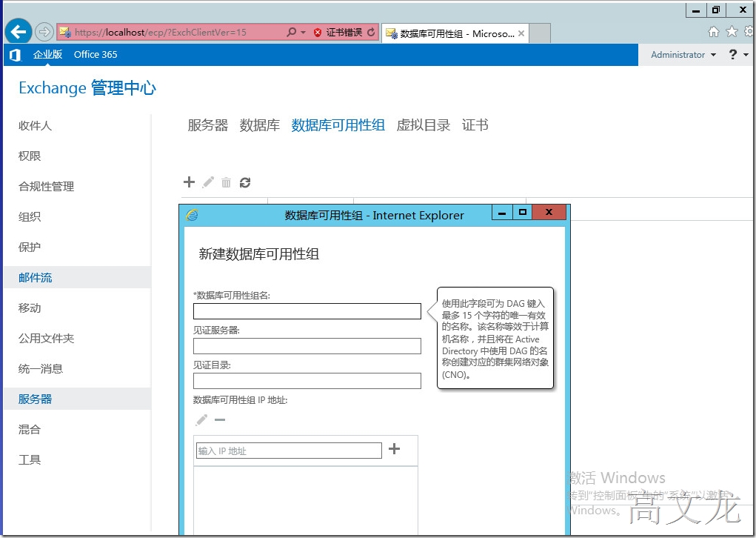The height and width of the screenshot is (538, 756).
Task: Open 移动 in the left navigation
Action: pos(30,308)
